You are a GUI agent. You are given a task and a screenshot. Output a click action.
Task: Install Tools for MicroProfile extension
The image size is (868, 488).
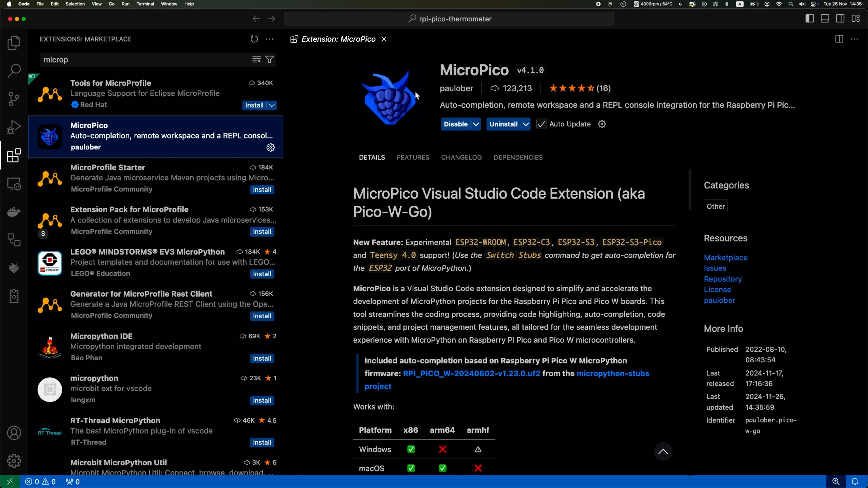point(254,105)
